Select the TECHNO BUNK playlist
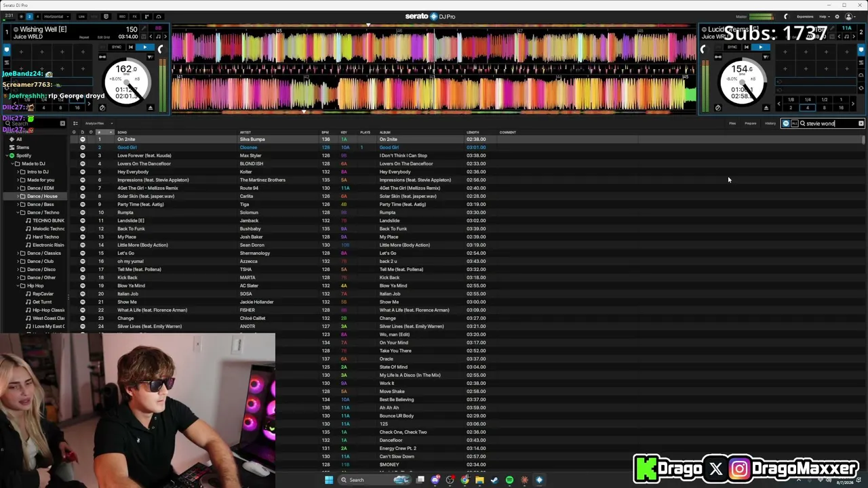Viewport: 868px width, 488px height. click(x=48, y=220)
